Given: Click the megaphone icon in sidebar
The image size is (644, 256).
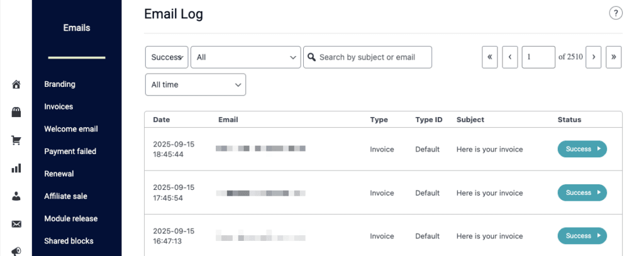Looking at the screenshot, I should 16,251.
